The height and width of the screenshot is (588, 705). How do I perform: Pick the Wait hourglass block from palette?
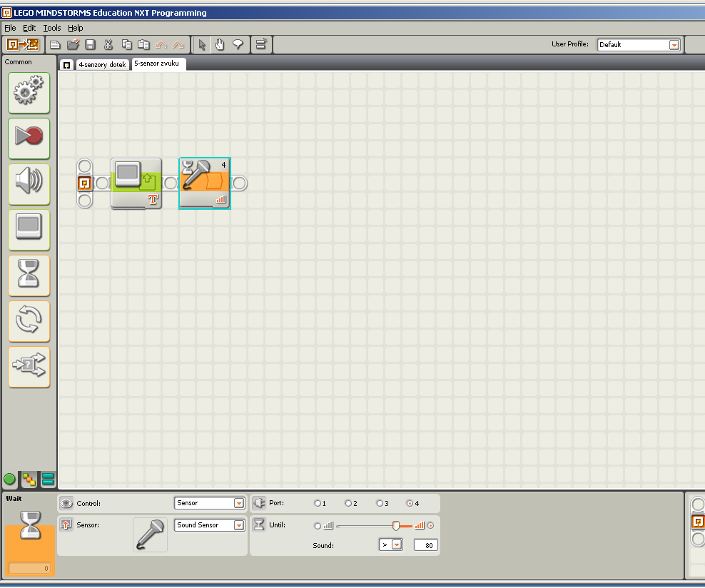pyautogui.click(x=29, y=275)
